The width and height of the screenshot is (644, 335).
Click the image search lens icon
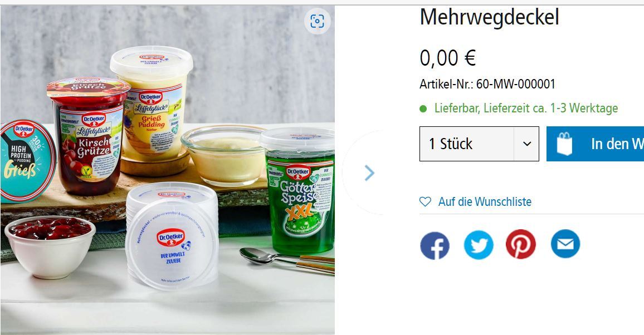[317, 21]
